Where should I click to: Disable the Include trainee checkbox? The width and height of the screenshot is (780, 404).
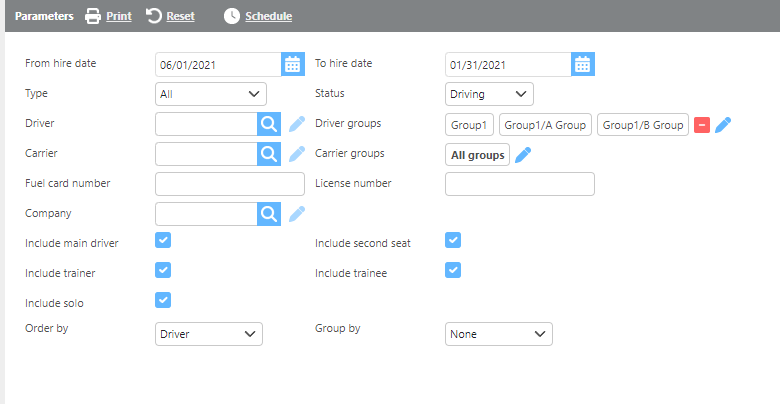pyautogui.click(x=453, y=270)
